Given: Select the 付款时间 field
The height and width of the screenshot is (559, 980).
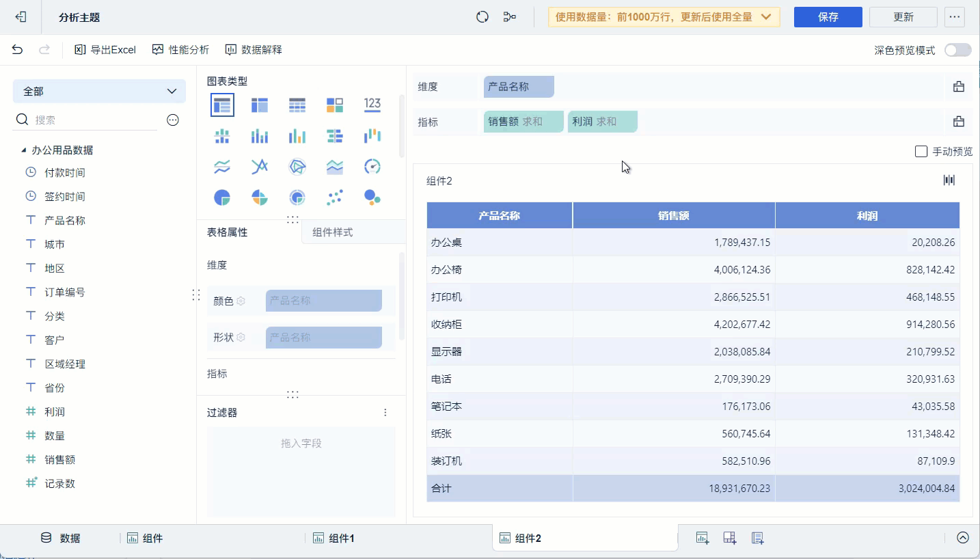Looking at the screenshot, I should (x=65, y=173).
